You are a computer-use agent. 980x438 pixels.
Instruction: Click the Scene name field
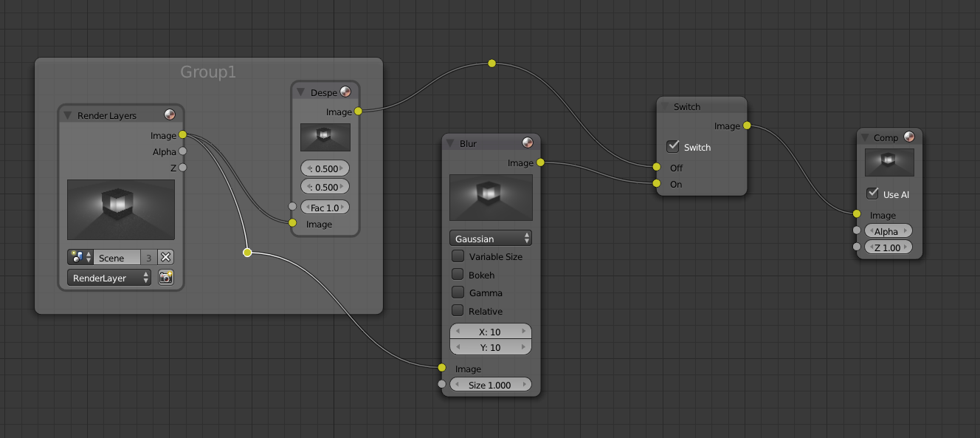point(117,257)
